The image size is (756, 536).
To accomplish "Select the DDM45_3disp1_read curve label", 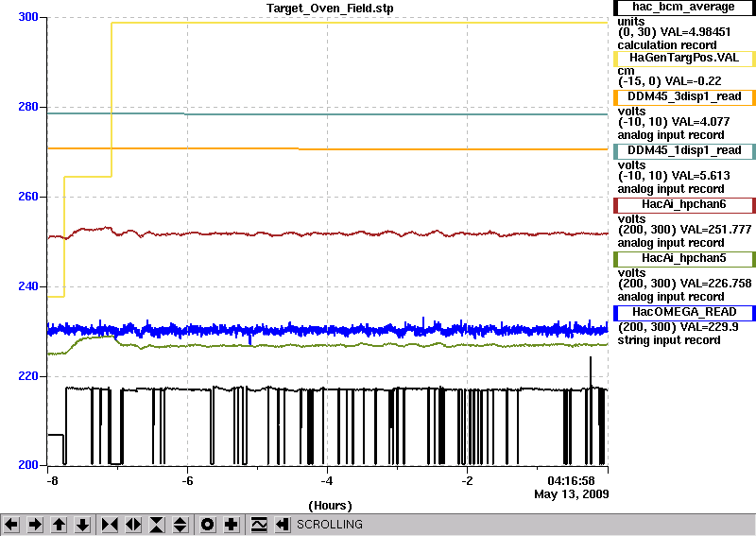I will coord(684,97).
